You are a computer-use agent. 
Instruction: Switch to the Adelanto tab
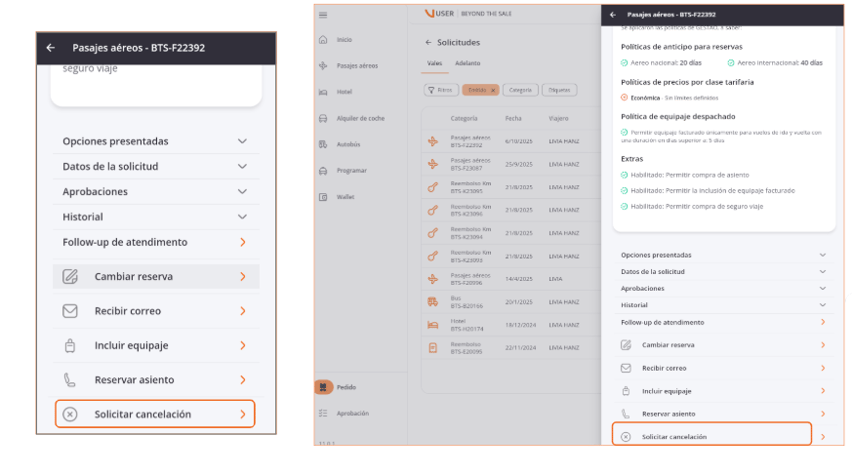pyautogui.click(x=467, y=63)
